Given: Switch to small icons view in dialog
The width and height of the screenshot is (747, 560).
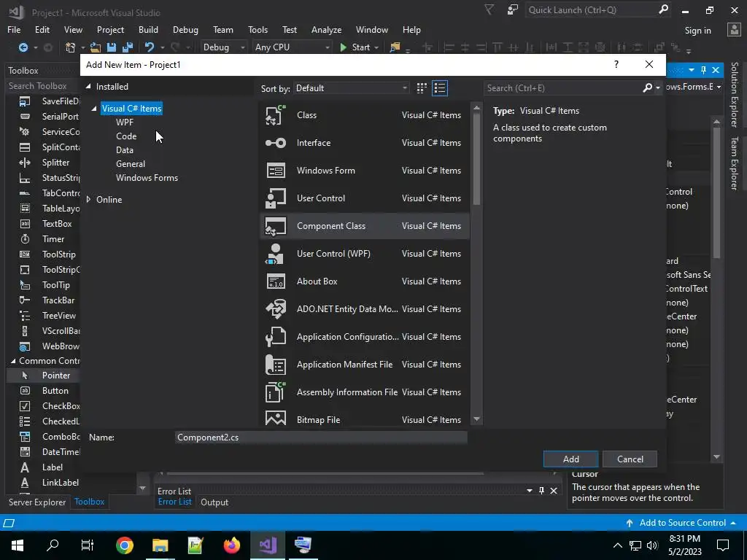Looking at the screenshot, I should pyautogui.click(x=422, y=88).
